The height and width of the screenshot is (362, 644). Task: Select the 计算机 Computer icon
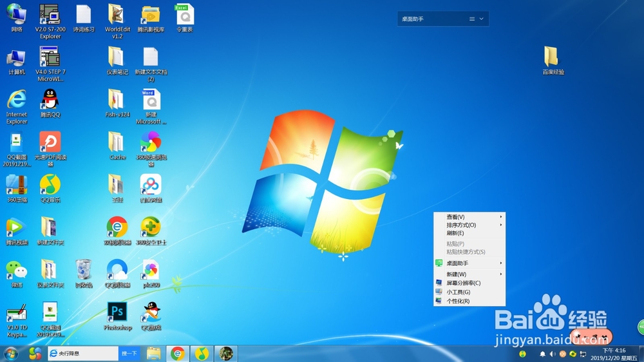tap(17, 62)
